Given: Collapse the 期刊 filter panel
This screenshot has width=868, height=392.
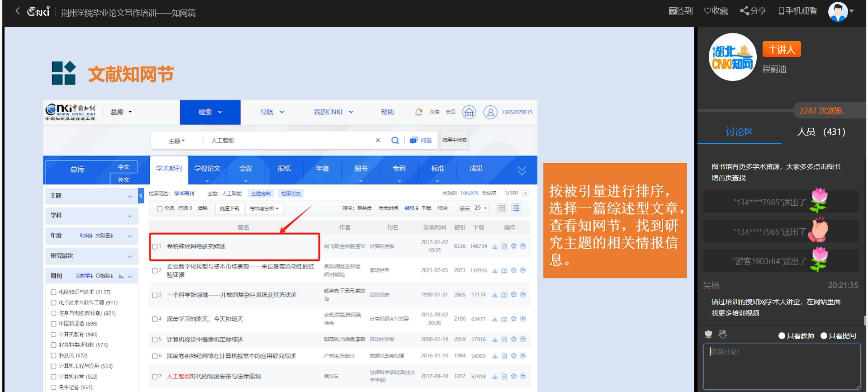Looking at the screenshot, I should tap(129, 276).
